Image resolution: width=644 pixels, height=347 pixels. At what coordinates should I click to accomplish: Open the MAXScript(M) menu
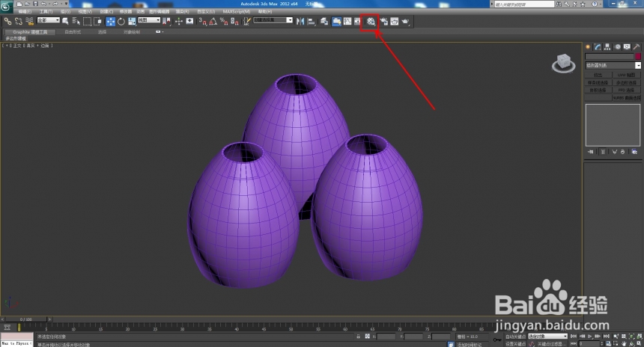(237, 11)
